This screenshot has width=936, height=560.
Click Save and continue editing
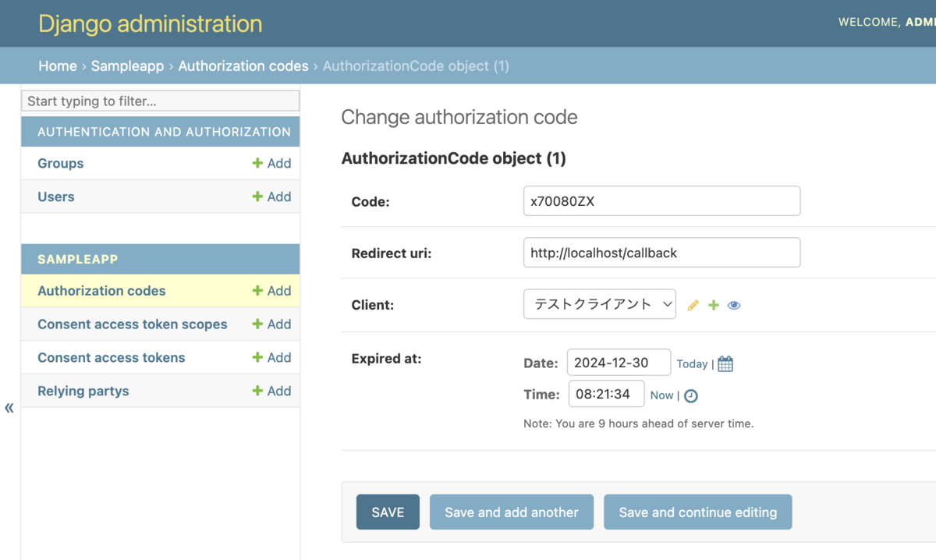click(x=698, y=512)
